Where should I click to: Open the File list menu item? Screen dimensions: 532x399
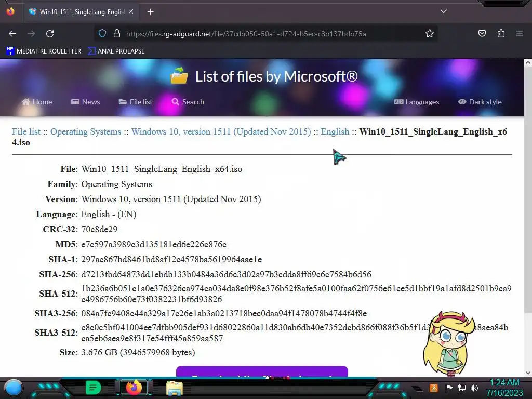point(136,102)
